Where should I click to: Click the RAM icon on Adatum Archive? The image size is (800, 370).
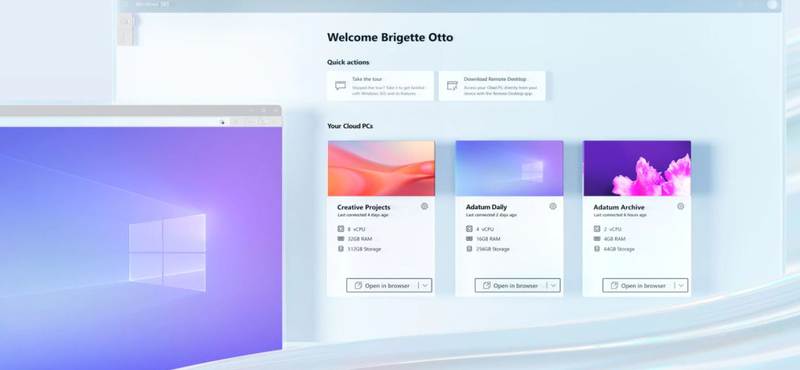coord(597,239)
